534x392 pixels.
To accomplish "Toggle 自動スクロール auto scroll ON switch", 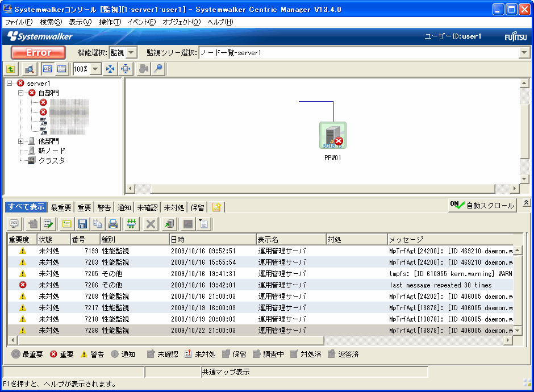I will [482, 205].
